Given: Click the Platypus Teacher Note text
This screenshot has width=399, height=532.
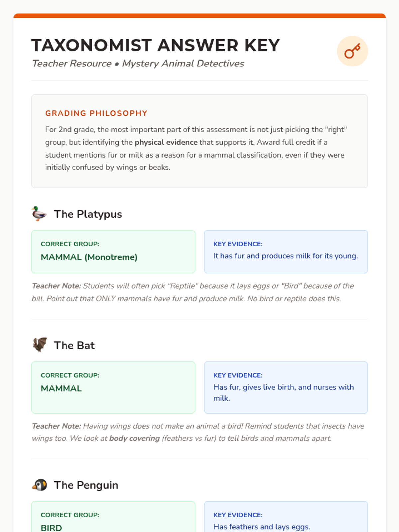Looking at the screenshot, I should (x=193, y=292).
